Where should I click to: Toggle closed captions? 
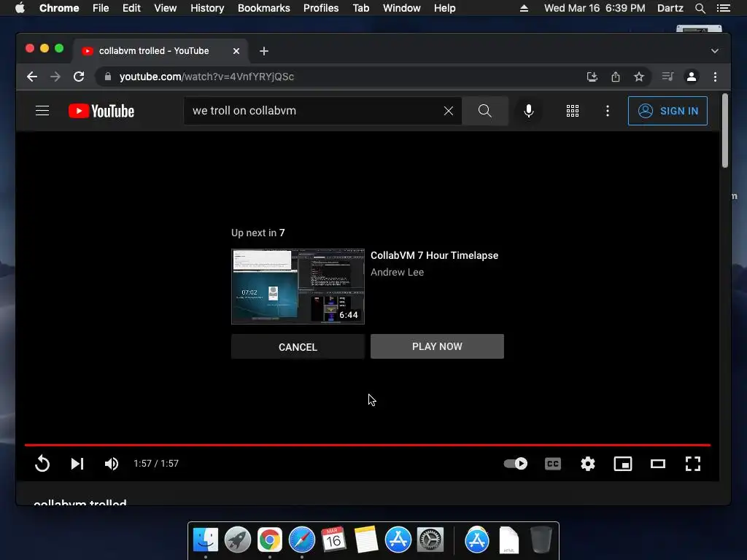[x=553, y=463]
